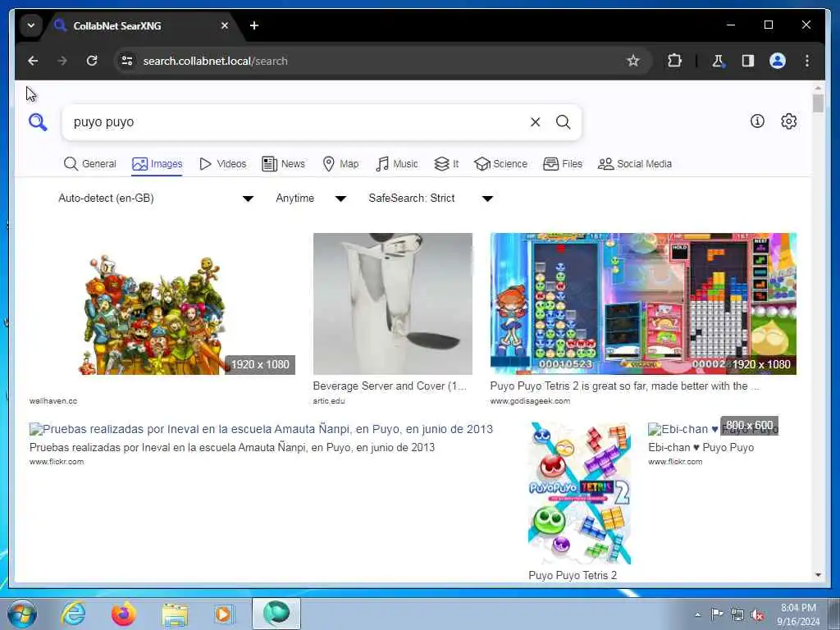The image size is (840, 630).
Task: Switch to the Music tab
Action: 396,164
